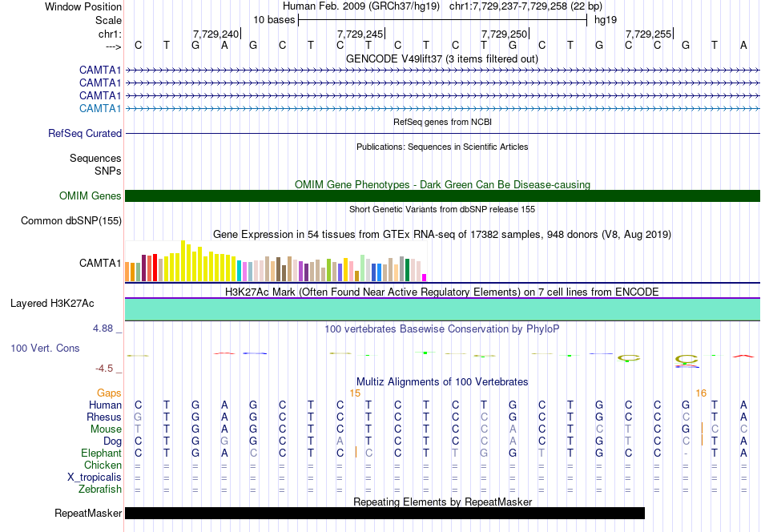761x532 pixels.
Task: Click the 7,729,250 ruler position
Action: click(504, 34)
